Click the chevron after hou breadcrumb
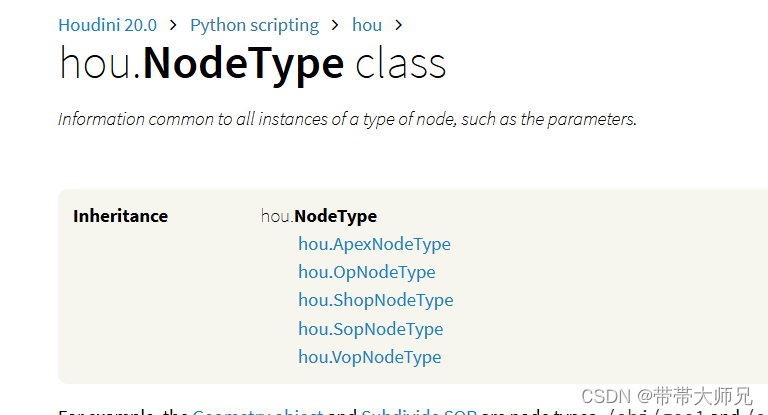The height and width of the screenshot is (415, 768). point(399,25)
